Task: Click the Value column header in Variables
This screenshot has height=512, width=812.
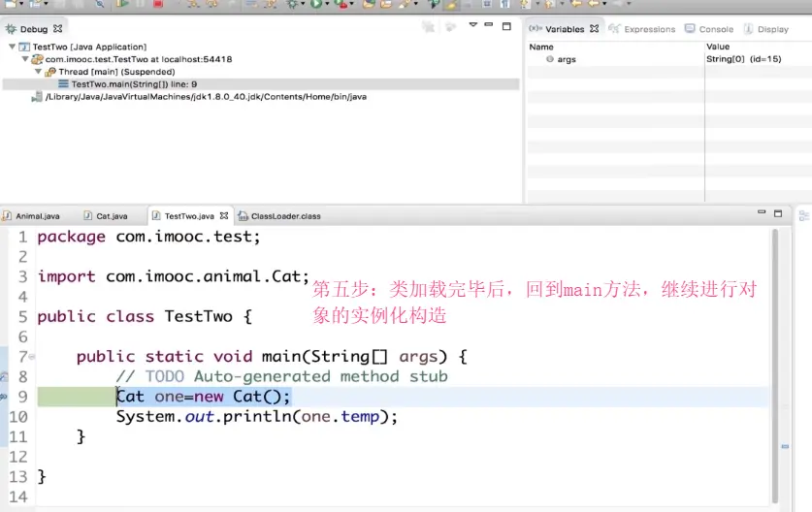Action: [x=718, y=47]
